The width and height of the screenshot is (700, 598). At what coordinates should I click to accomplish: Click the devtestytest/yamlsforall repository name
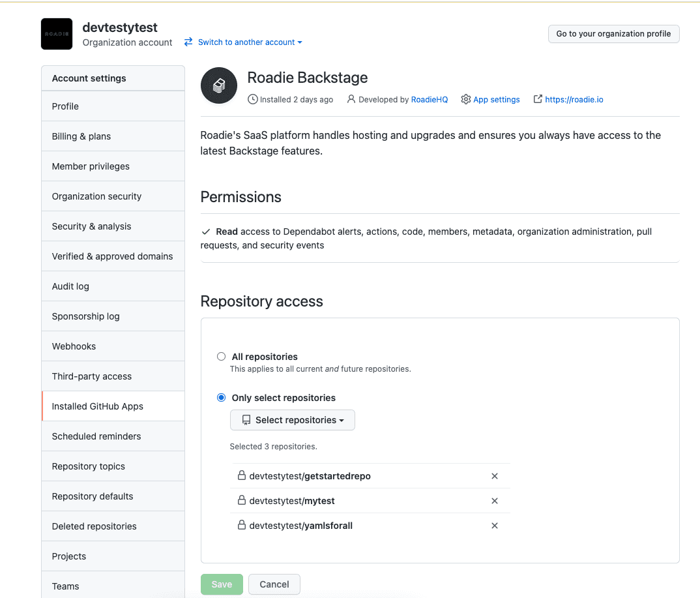point(301,526)
